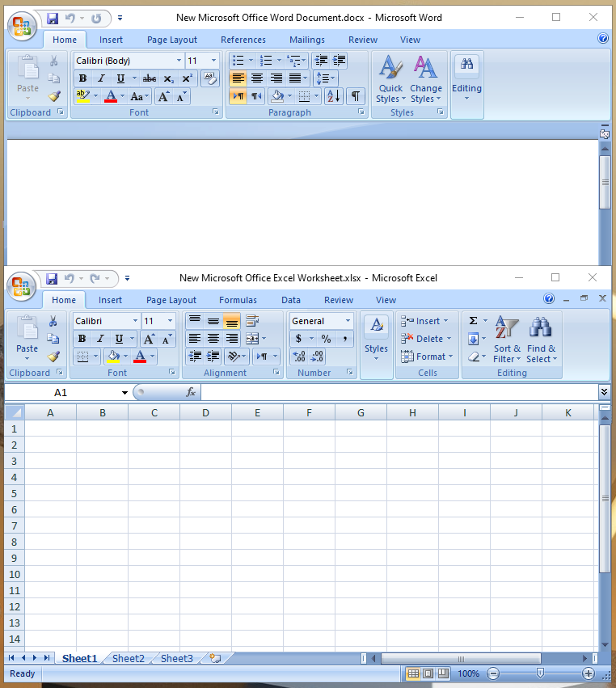The image size is (616, 688).
Task: Open the Word Help question mark icon
Action: 603,38
